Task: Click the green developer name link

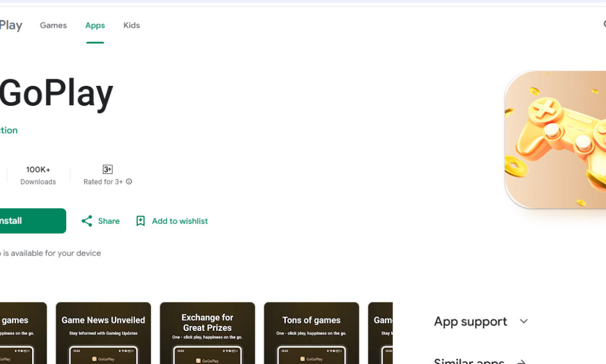Action: pyautogui.click(x=8, y=130)
